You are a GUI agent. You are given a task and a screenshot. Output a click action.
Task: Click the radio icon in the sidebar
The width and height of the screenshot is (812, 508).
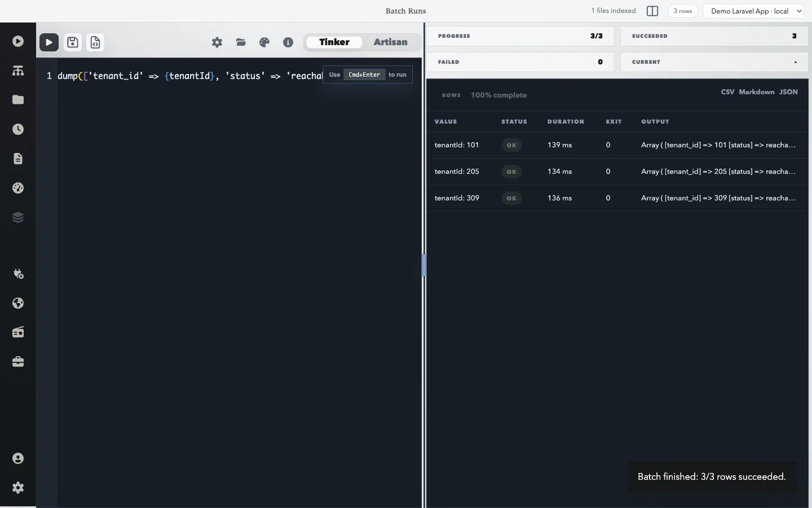pyautogui.click(x=18, y=332)
